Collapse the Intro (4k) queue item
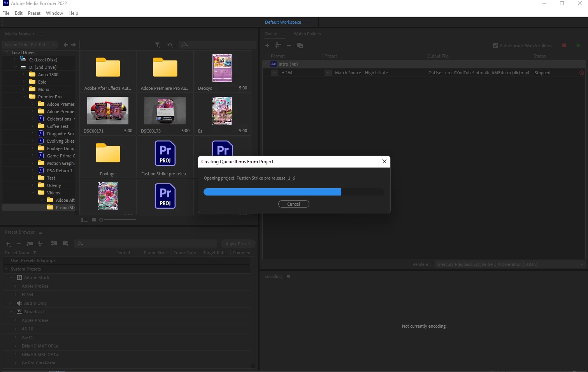This screenshot has width=588, height=372. click(265, 64)
